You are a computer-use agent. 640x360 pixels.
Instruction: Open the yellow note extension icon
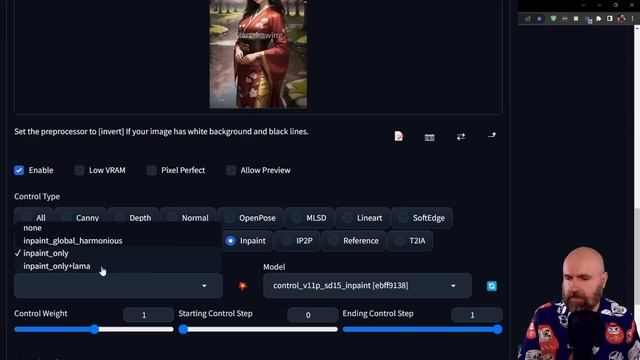click(576, 19)
